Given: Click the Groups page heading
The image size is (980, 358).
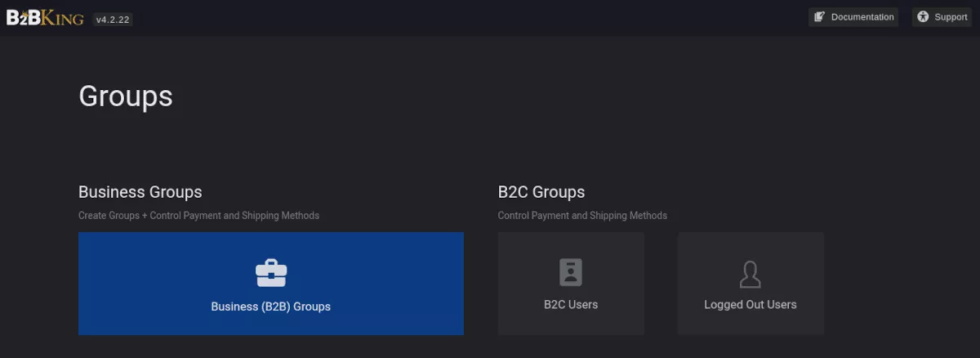Looking at the screenshot, I should 126,96.
